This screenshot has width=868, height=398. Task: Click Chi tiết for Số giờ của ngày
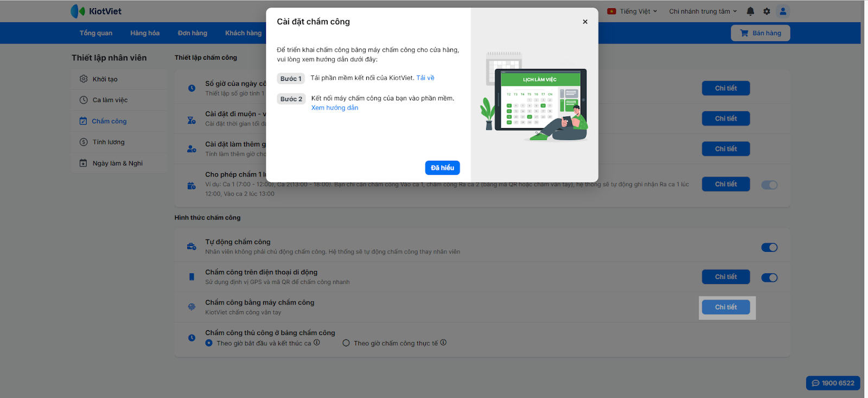tap(726, 88)
